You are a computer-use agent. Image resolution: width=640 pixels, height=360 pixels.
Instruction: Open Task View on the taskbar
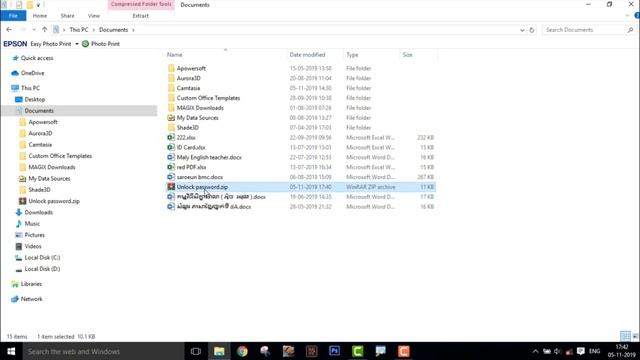(x=196, y=351)
